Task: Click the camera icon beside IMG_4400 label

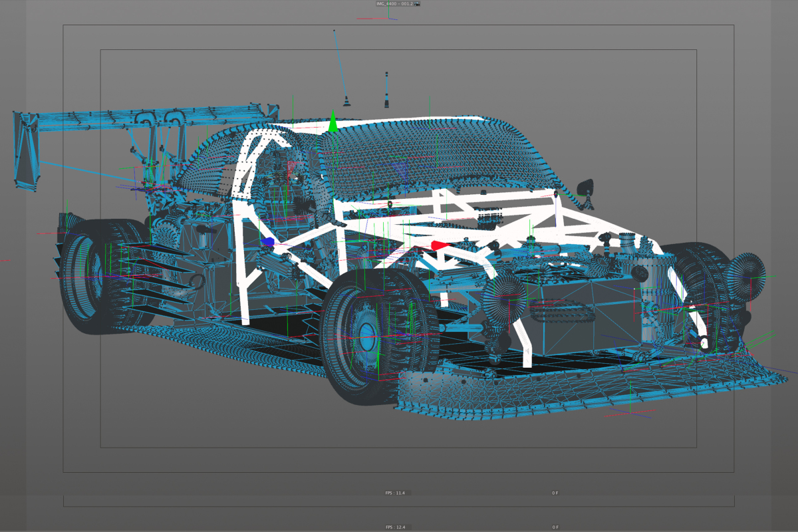Action: click(417, 4)
